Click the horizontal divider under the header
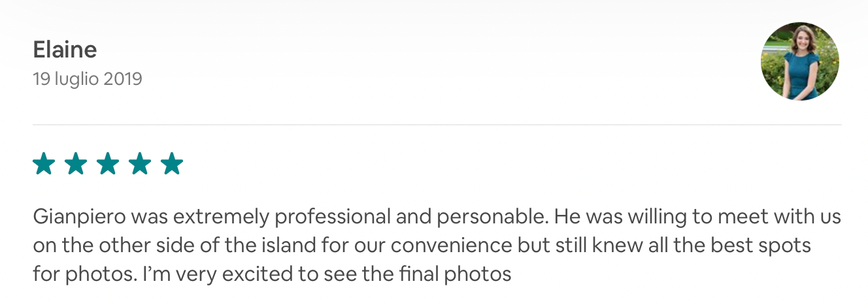868x307 pixels. click(x=437, y=125)
